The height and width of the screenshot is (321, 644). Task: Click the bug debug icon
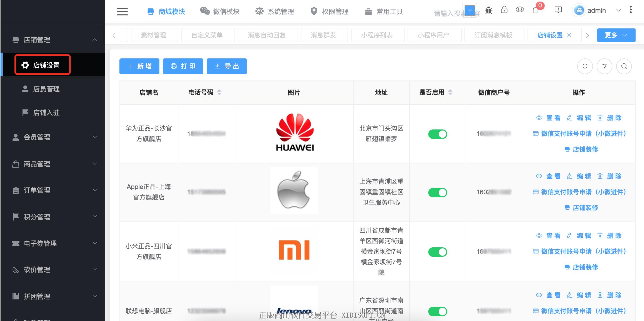click(x=489, y=10)
